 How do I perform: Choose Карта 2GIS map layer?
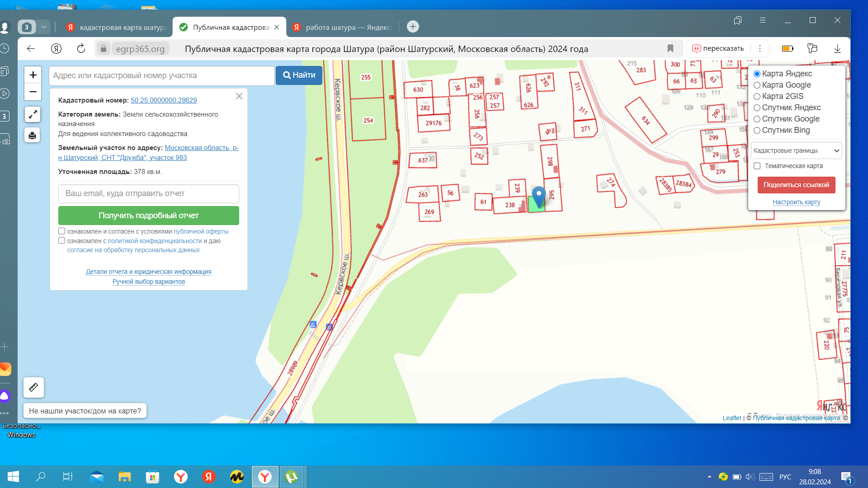tap(757, 97)
